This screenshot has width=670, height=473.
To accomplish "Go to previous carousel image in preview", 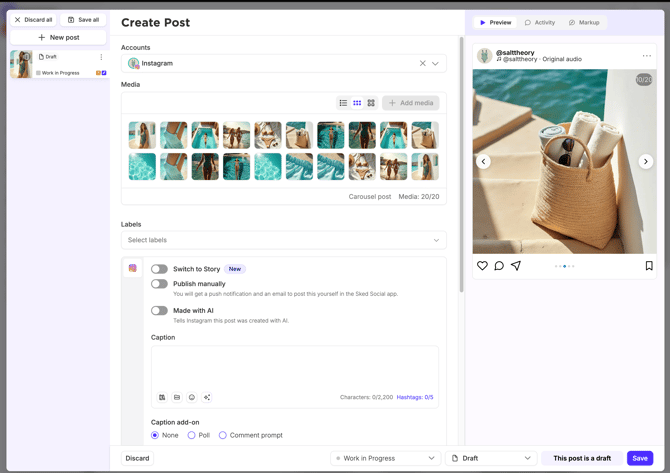I will 483,162.
